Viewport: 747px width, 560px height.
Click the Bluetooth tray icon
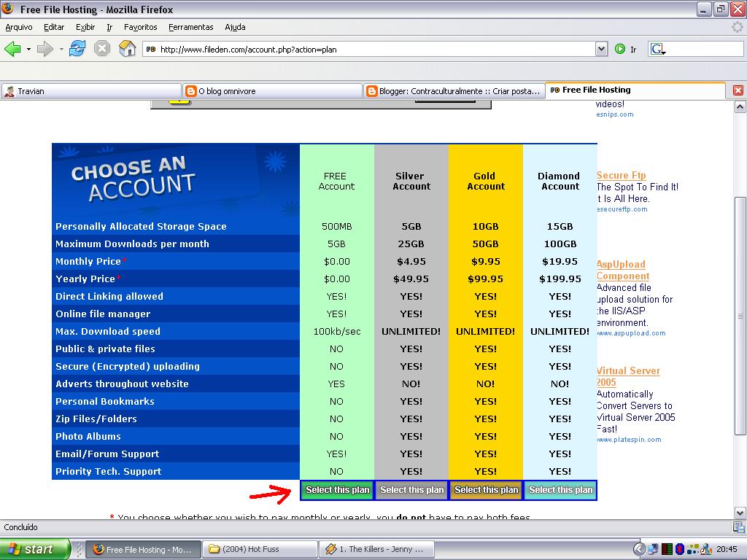[680, 549]
